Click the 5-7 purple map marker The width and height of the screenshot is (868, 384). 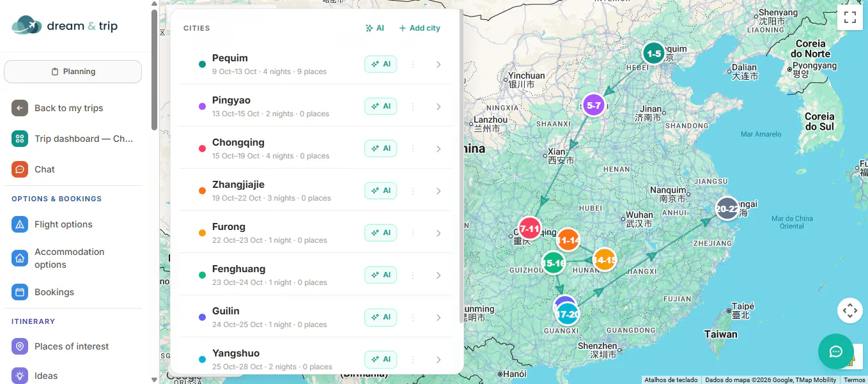[594, 105]
